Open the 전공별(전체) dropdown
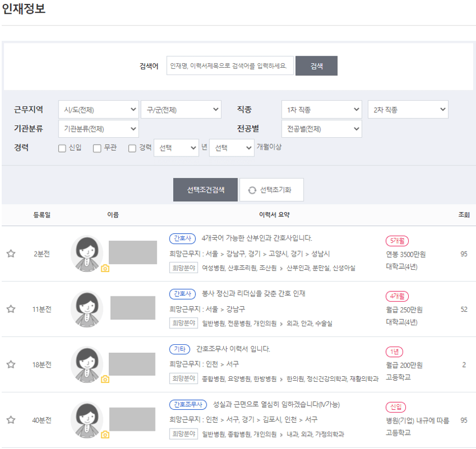The height and width of the screenshot is (449, 476). click(x=322, y=129)
